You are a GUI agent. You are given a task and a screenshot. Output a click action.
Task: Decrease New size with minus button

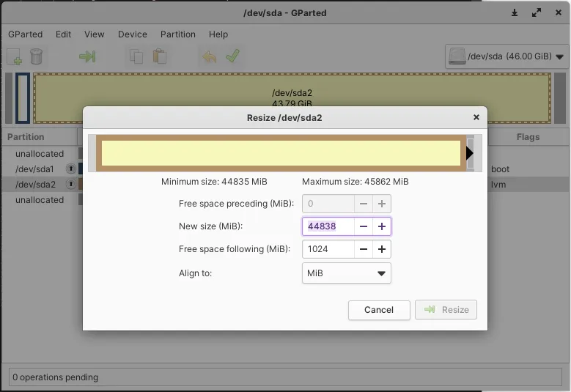pos(364,226)
